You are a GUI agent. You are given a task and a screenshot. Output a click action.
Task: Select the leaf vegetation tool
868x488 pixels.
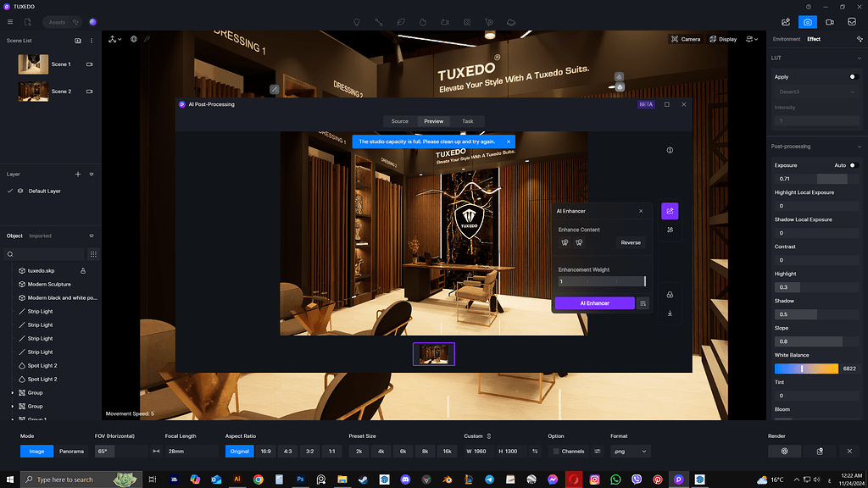point(401,22)
